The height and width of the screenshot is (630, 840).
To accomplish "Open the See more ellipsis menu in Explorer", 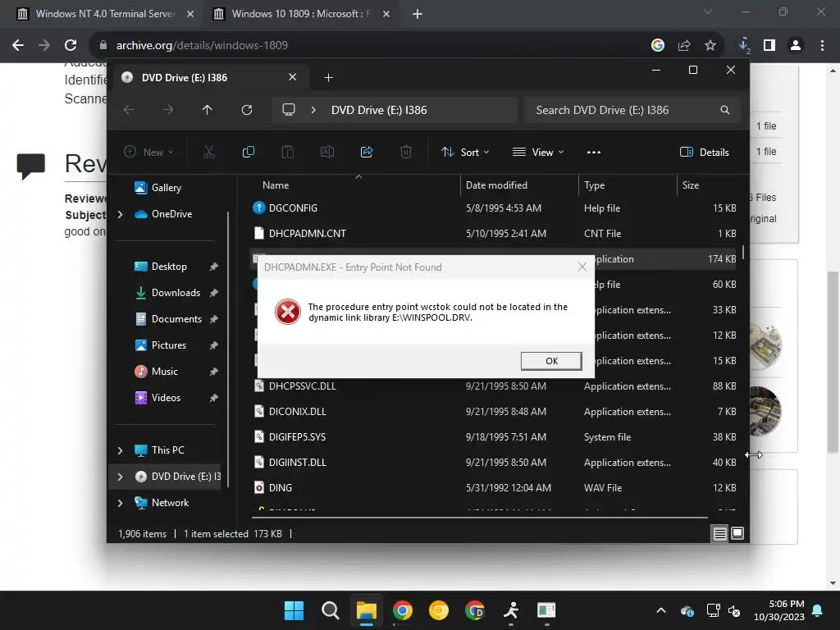I will [594, 152].
